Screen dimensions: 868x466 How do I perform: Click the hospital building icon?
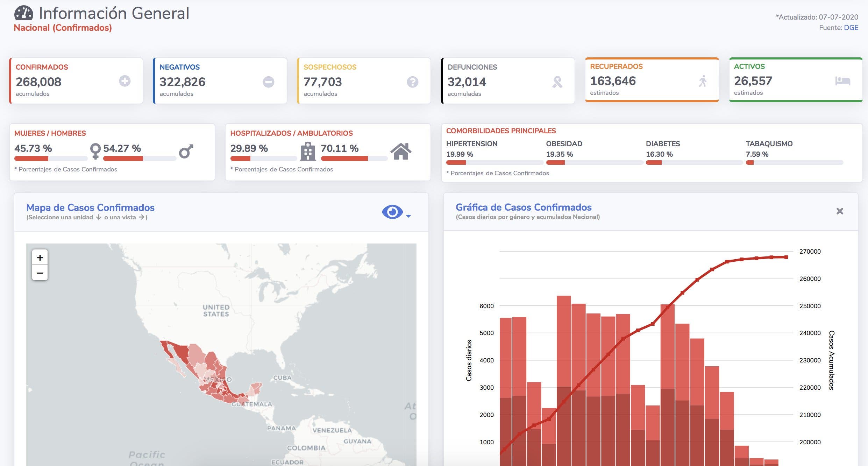[308, 151]
